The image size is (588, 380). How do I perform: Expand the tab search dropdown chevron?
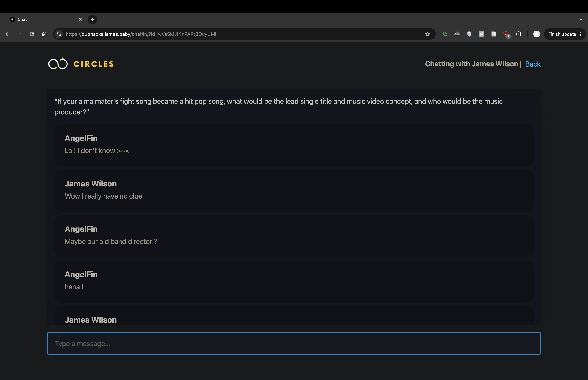[581, 19]
